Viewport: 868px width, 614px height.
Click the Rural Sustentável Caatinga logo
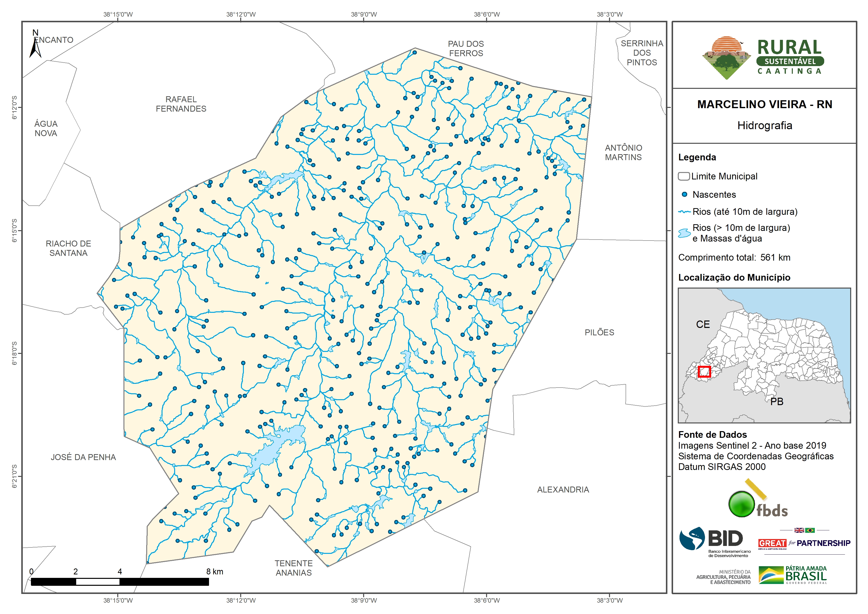(763, 57)
